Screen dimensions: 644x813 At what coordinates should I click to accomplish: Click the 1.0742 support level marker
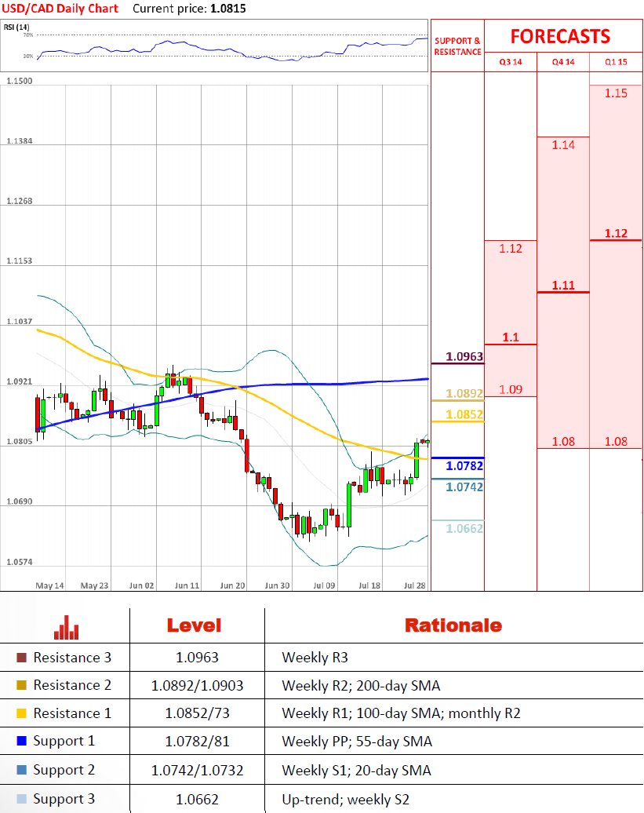464,487
